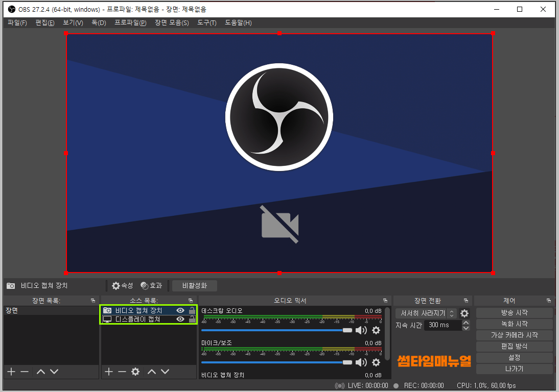Viewport: 559px width, 392px height.
Task: Toggle visibility eye of 디스플레이 캡쳐
Action: (x=180, y=320)
